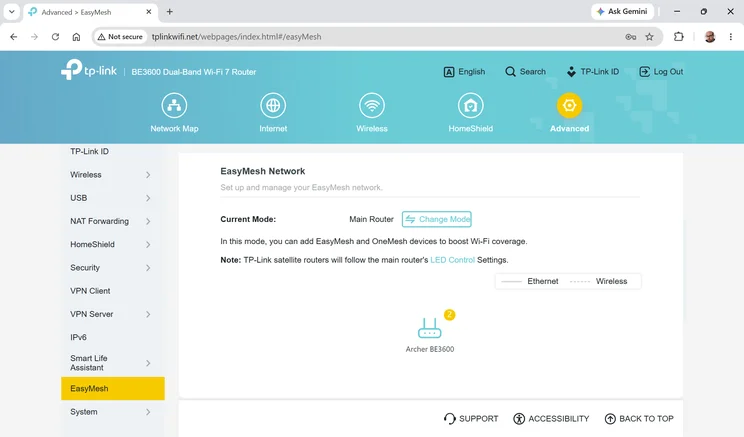The width and height of the screenshot is (744, 437).
Task: Expand the HomeShield sidebar chevron
Action: [x=148, y=244]
